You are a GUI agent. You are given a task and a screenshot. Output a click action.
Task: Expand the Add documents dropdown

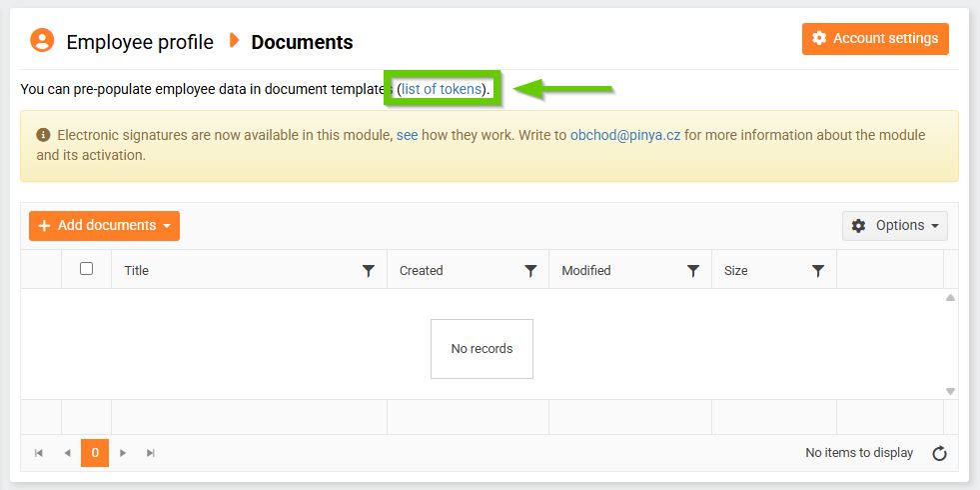(x=104, y=226)
